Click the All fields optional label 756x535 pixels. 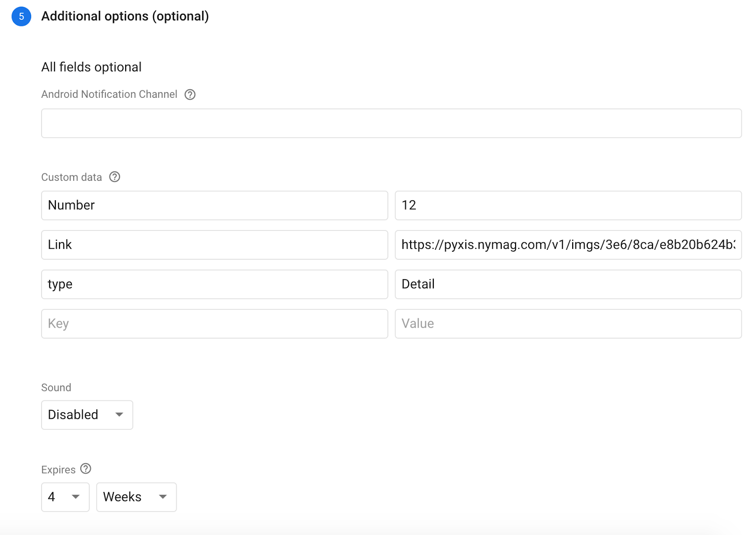coord(91,67)
